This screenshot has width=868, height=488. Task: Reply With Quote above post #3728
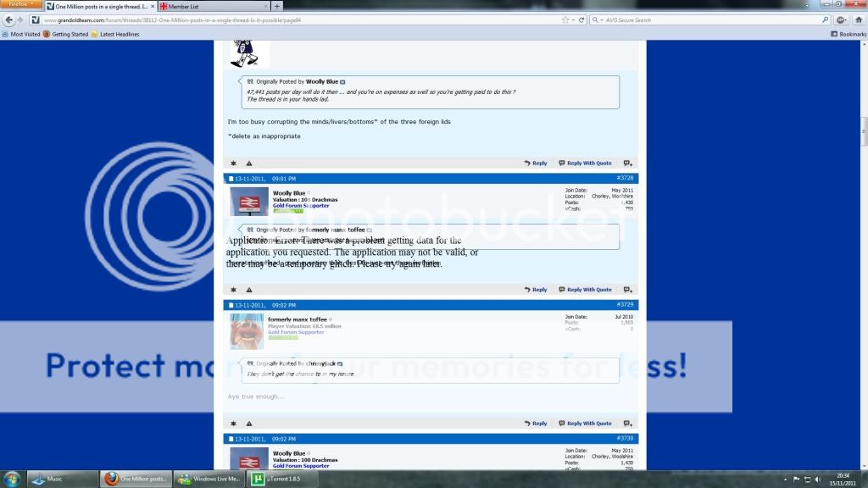585,164
